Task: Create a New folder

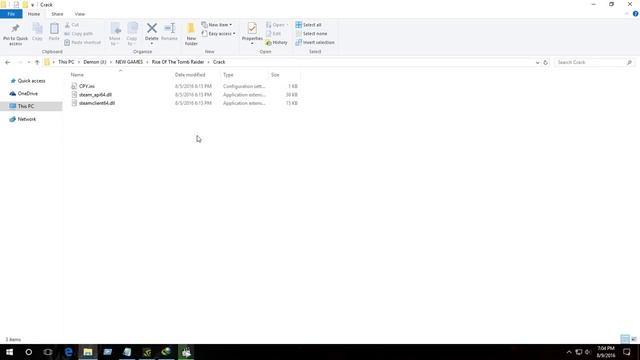Action: point(191,34)
